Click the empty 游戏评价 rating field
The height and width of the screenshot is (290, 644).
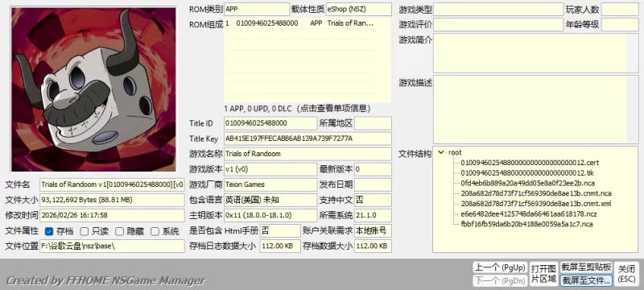tap(498, 25)
